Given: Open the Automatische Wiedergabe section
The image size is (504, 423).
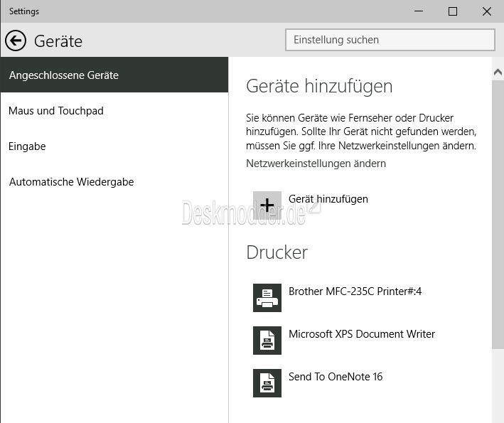Looking at the screenshot, I should point(114,182).
